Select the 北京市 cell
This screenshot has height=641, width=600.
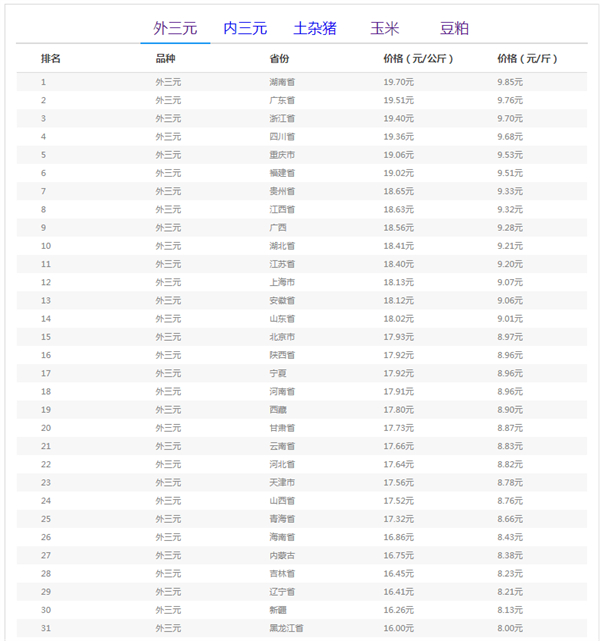[282, 337]
